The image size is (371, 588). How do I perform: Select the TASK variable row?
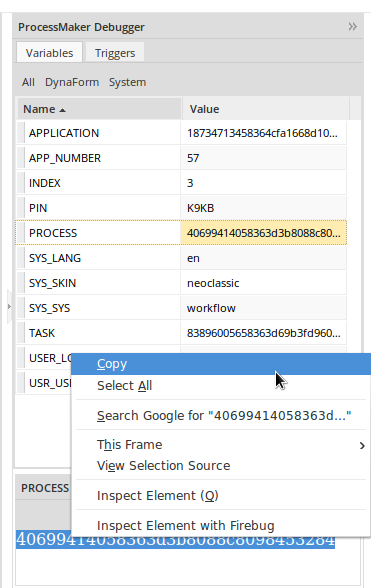click(181, 333)
